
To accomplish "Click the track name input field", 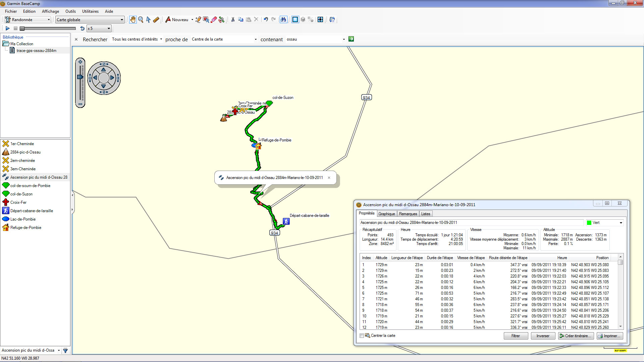I will click(472, 223).
